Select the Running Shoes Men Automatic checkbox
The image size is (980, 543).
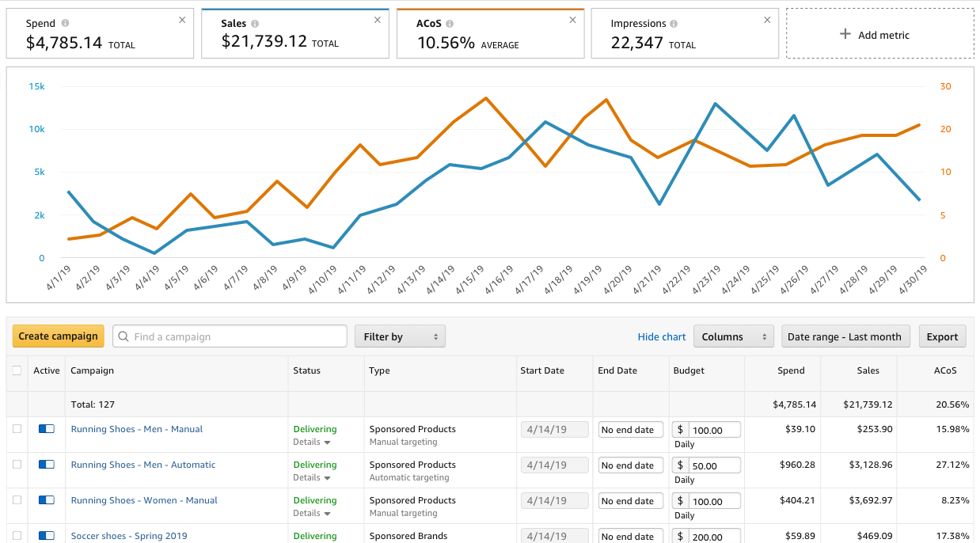[17, 465]
